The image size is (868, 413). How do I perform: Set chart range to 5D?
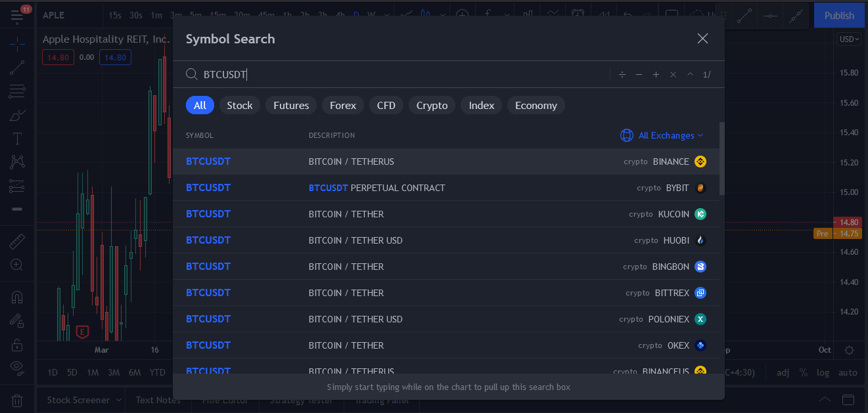pyautogui.click(x=72, y=372)
